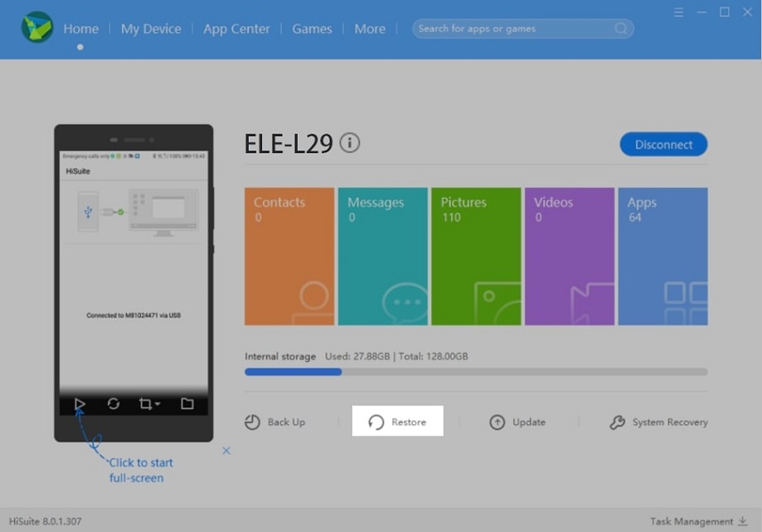Refresh the phone screen preview
The image size is (762, 532).
[113, 404]
